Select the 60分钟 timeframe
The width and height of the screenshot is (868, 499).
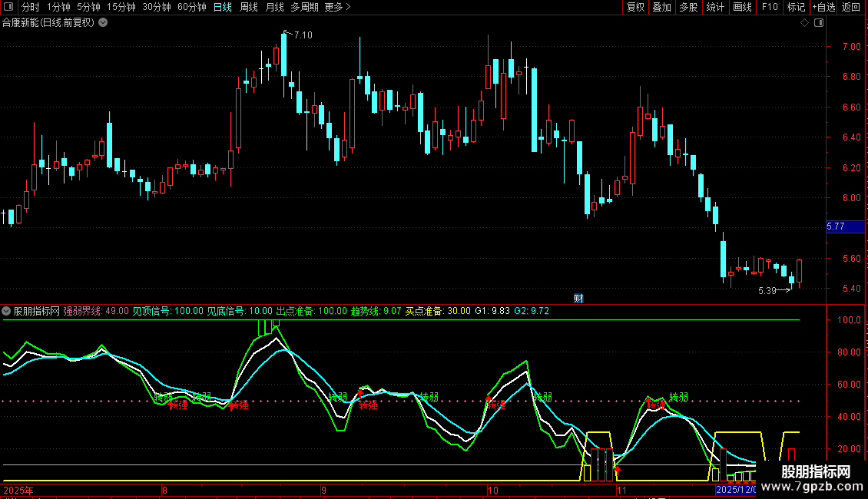(x=192, y=7)
